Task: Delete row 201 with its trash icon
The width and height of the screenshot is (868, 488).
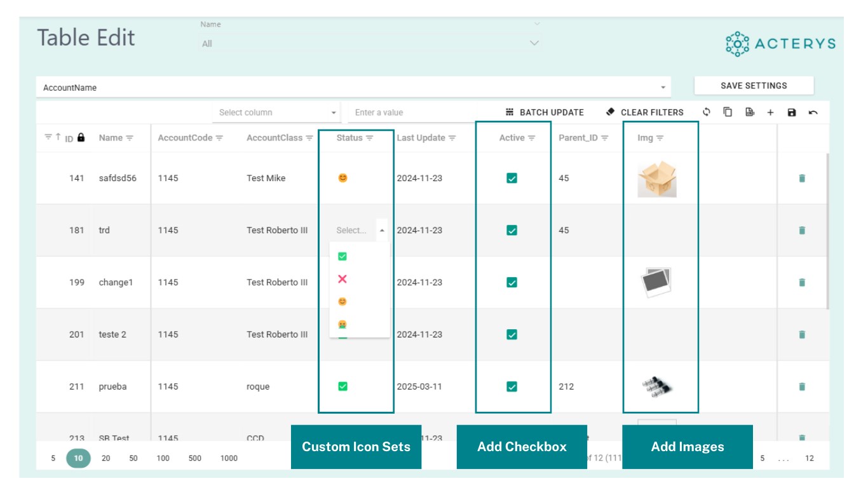Action: tap(802, 335)
